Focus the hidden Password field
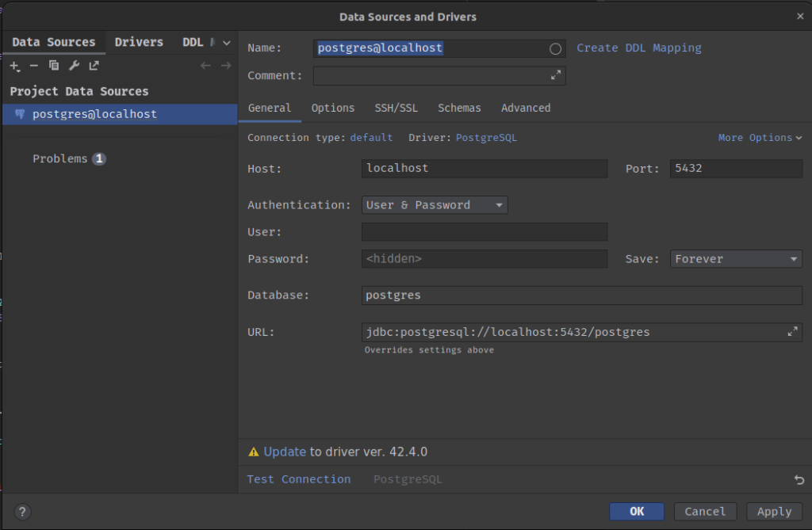Image resolution: width=812 pixels, height=530 pixels. tap(485, 259)
